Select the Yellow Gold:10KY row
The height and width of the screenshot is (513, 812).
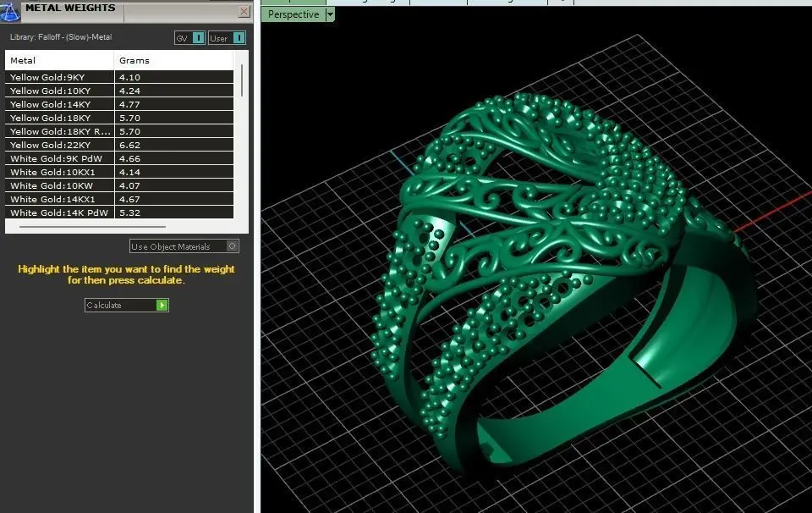[119, 91]
